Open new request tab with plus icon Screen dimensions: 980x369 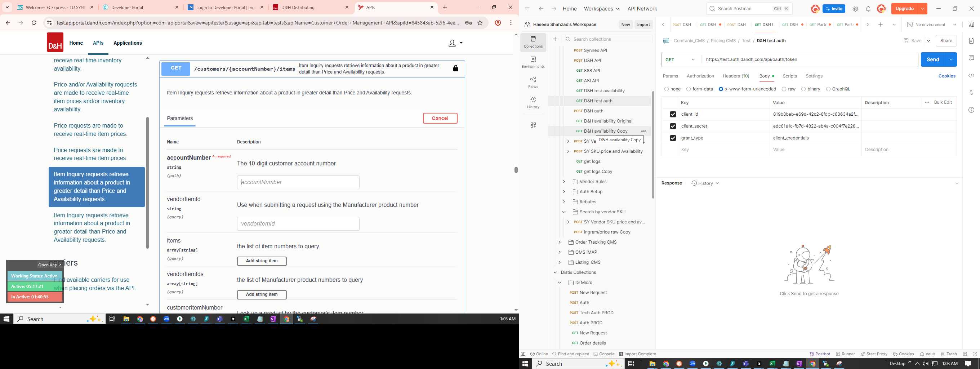[880, 25]
